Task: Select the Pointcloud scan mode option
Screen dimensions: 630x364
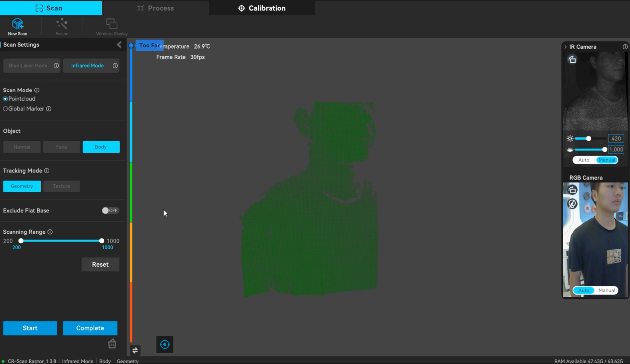Action: 6,99
